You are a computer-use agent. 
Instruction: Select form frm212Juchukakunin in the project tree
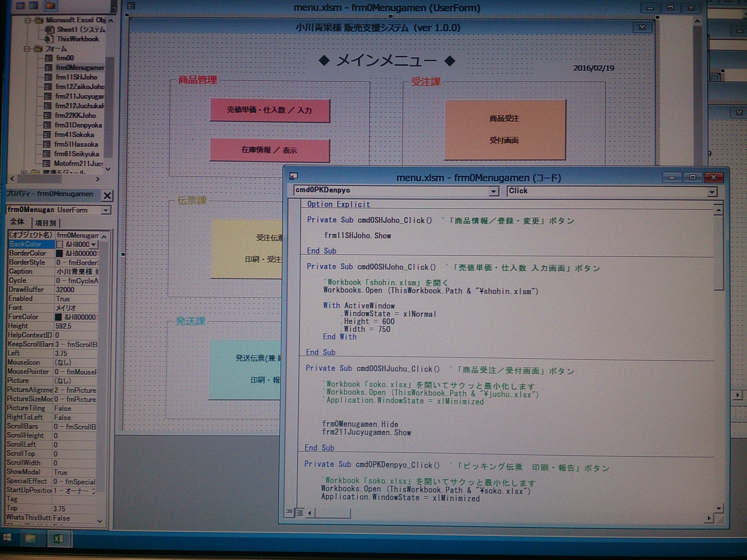pos(79,106)
